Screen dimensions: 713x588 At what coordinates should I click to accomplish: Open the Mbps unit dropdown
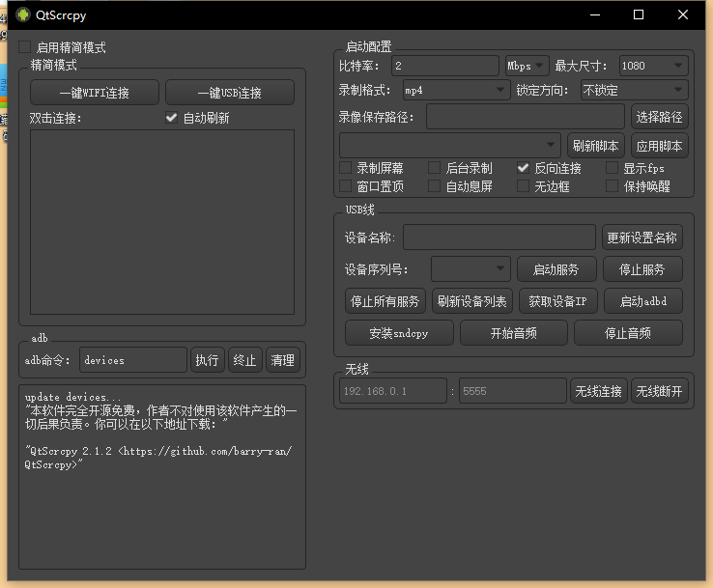coord(527,66)
